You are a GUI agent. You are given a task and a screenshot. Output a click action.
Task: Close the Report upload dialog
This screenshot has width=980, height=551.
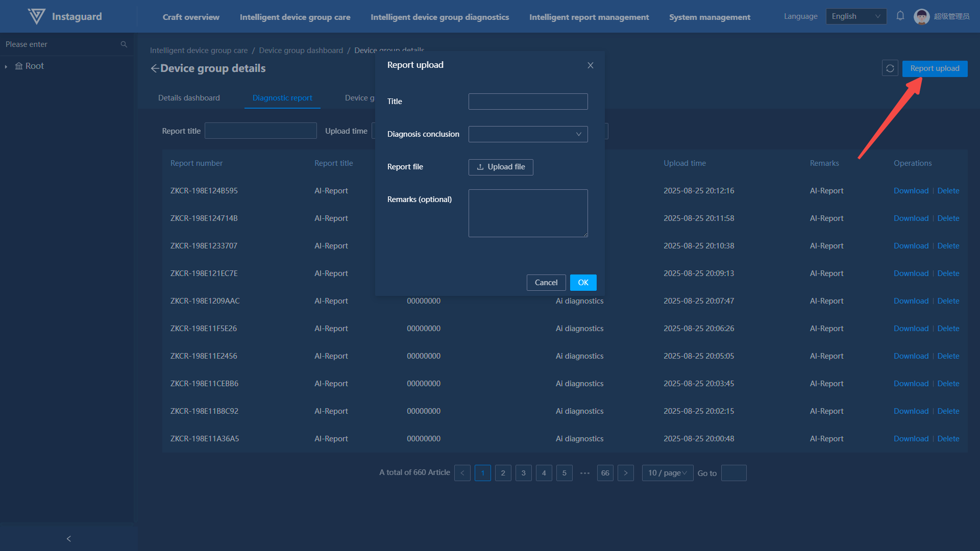pyautogui.click(x=591, y=65)
